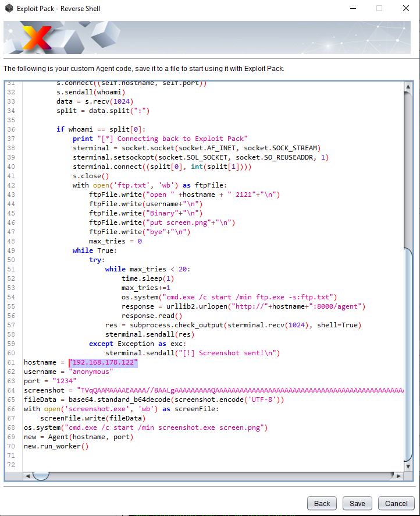Click the line "data = s.recv(1024)"

tap(95, 101)
